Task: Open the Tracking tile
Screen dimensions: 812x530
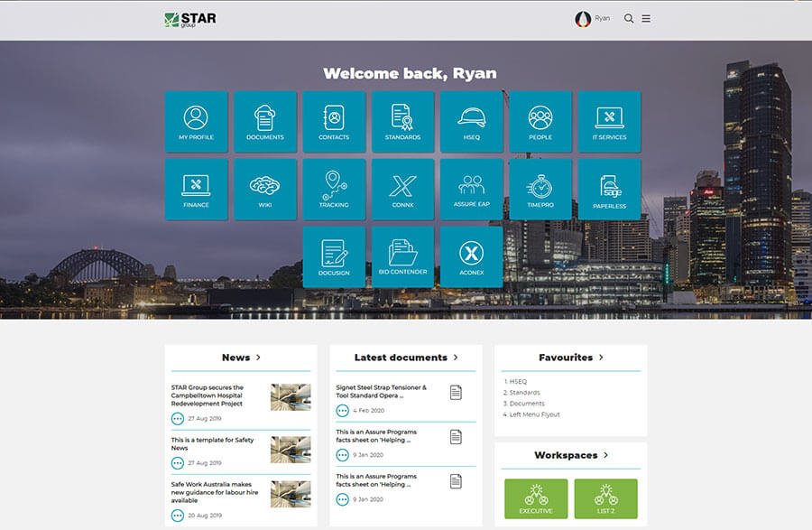Action: point(334,189)
